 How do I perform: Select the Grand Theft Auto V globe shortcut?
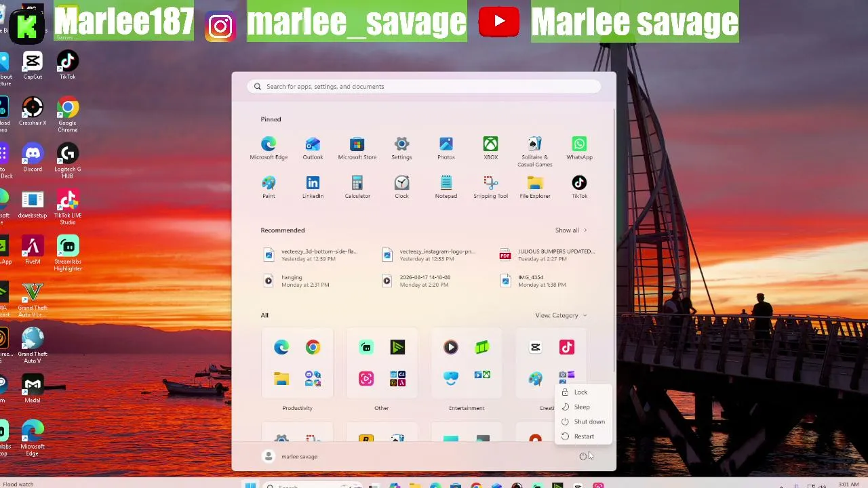tap(33, 346)
